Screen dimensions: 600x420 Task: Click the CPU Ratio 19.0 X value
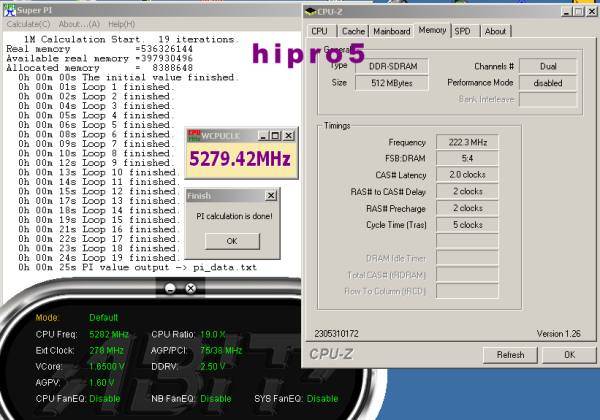pyautogui.click(x=213, y=334)
